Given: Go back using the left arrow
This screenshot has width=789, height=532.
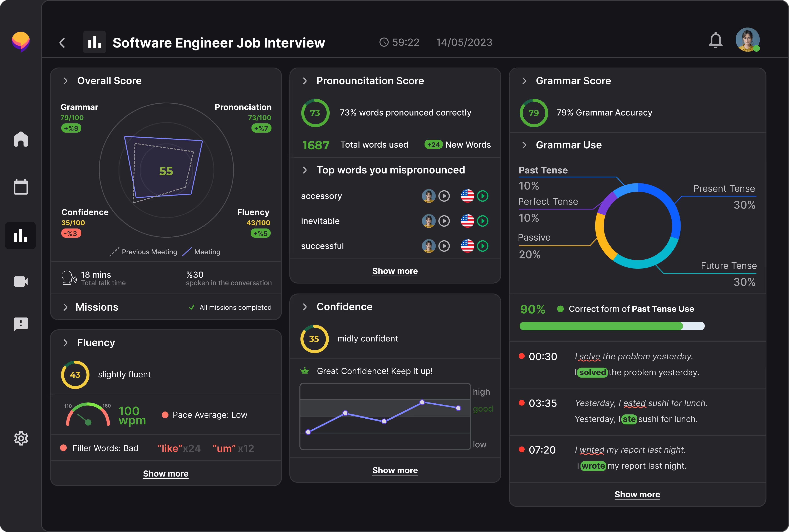Looking at the screenshot, I should coord(62,43).
